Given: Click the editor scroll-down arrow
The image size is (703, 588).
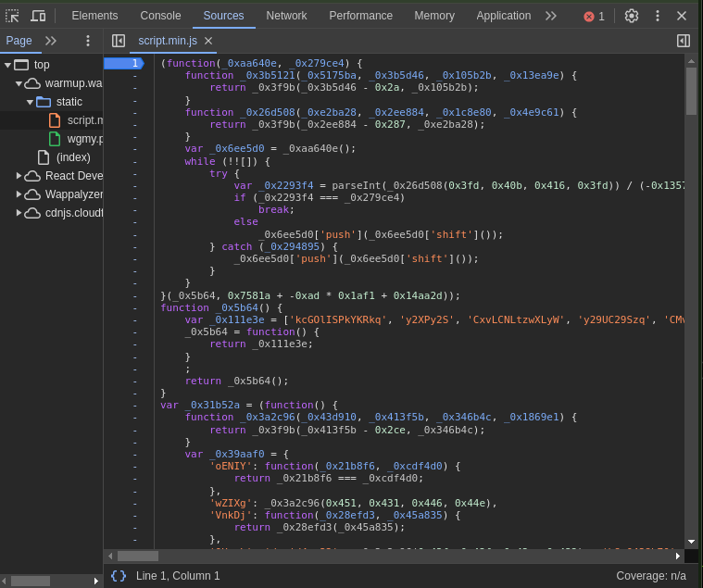Looking at the screenshot, I should click(x=691, y=542).
